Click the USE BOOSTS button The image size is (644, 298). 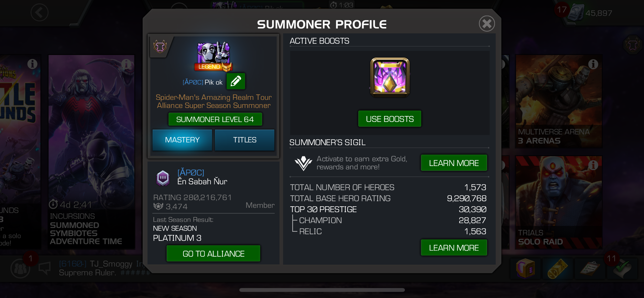click(390, 119)
